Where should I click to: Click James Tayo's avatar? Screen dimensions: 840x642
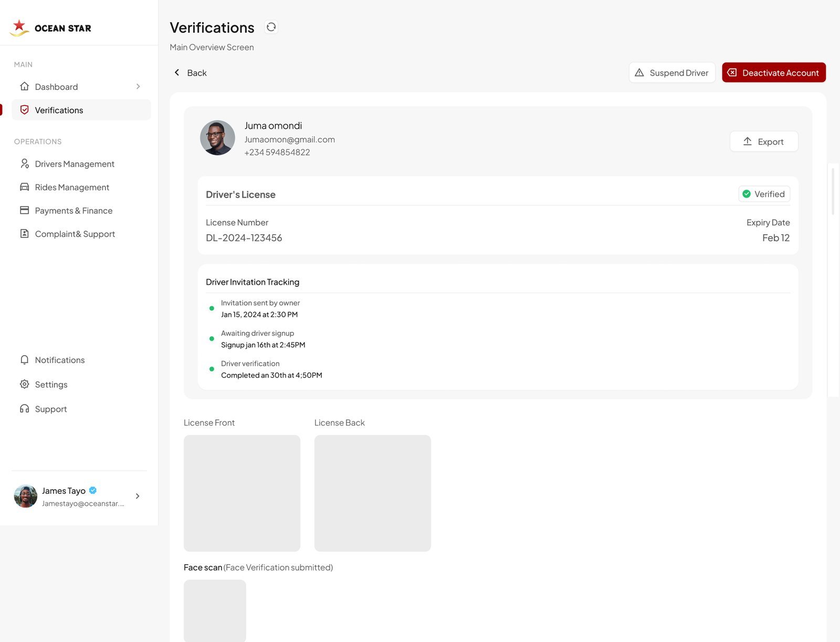(25, 496)
